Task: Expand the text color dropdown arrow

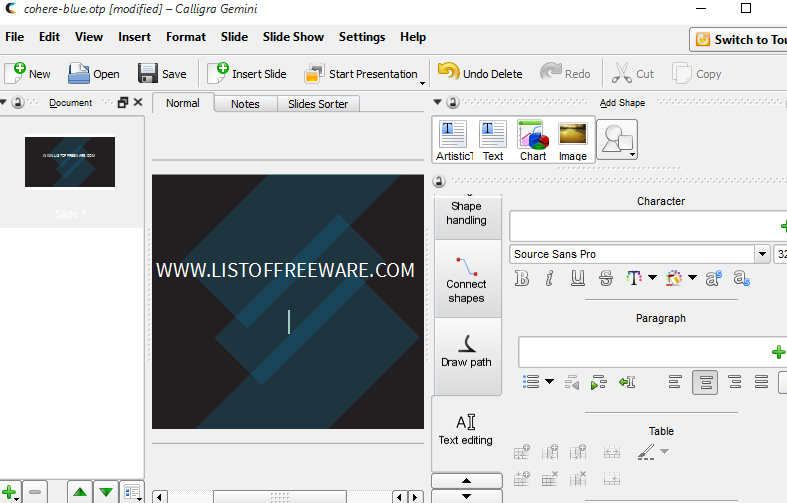Action: pos(652,277)
